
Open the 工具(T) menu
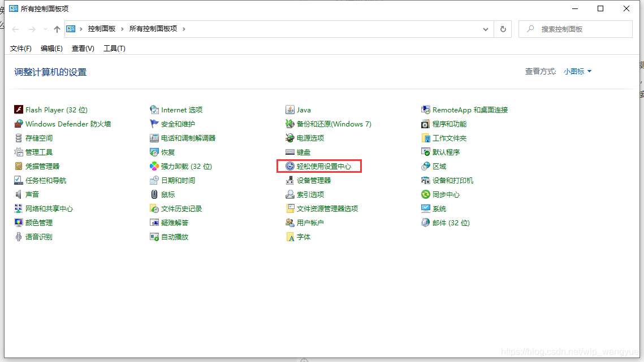point(114,49)
